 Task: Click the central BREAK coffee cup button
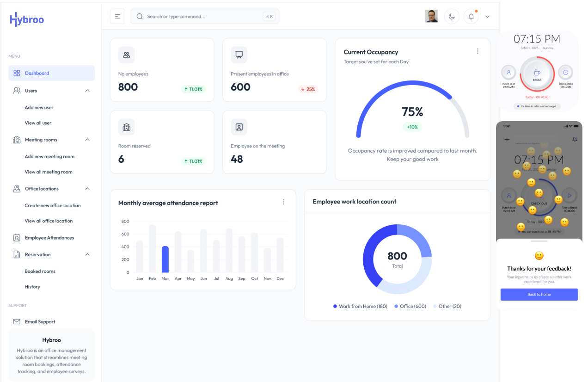(x=537, y=73)
